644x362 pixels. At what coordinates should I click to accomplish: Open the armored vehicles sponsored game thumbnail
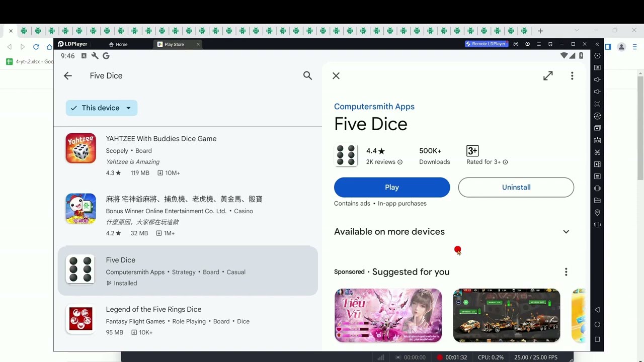pyautogui.click(x=507, y=315)
